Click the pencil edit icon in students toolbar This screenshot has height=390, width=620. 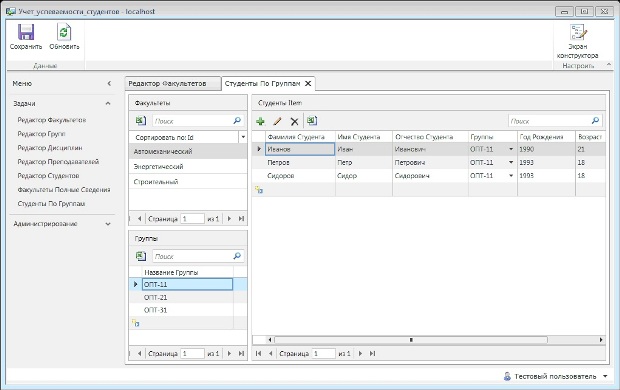coord(277,121)
